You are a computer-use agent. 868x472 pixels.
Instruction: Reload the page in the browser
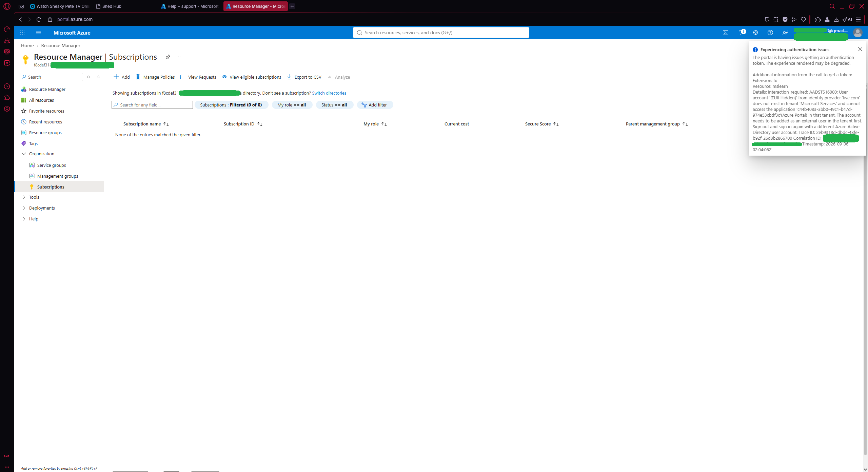coord(39,19)
